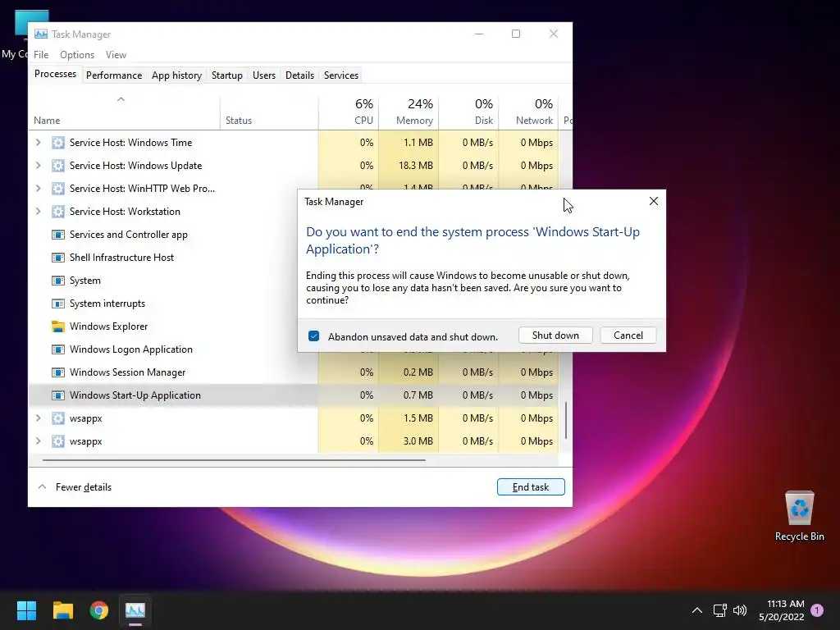This screenshot has height=630, width=840.
Task: Sort by the Disk column header
Action: click(468, 112)
